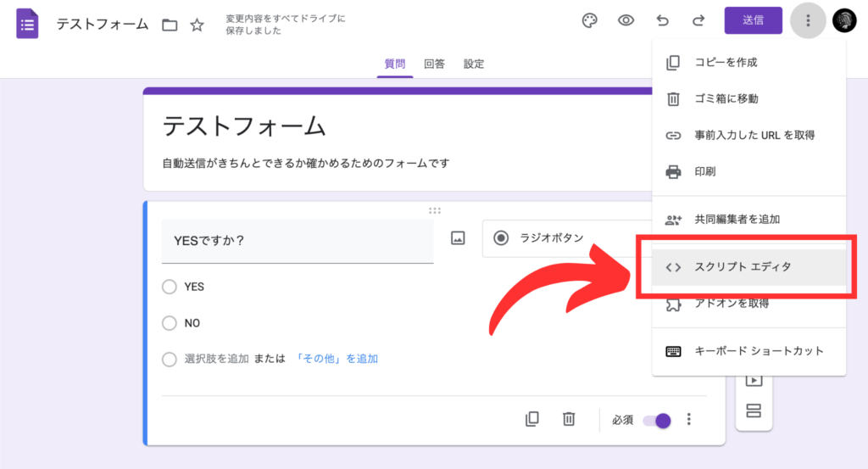Switch to the 回答 tab
Screen dimensions: 868x469
434,64
